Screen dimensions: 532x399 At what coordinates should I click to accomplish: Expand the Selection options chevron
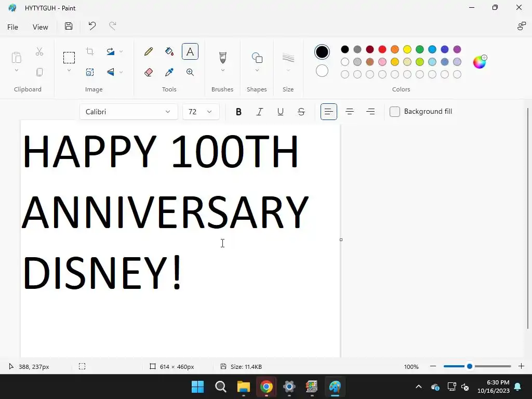tap(69, 70)
